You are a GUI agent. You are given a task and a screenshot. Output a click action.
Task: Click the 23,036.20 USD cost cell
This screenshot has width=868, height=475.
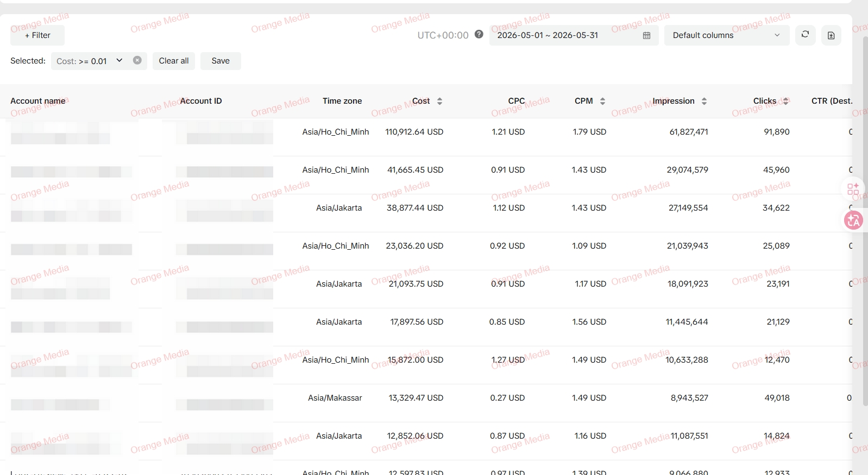click(x=415, y=246)
